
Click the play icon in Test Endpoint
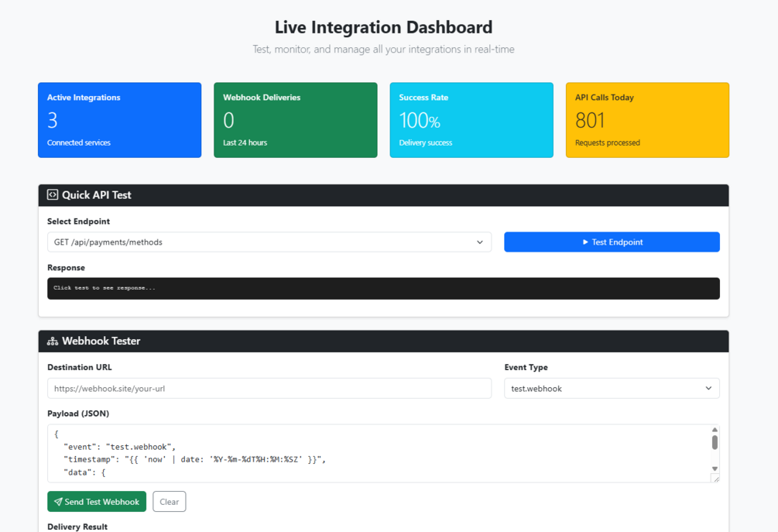tap(585, 242)
